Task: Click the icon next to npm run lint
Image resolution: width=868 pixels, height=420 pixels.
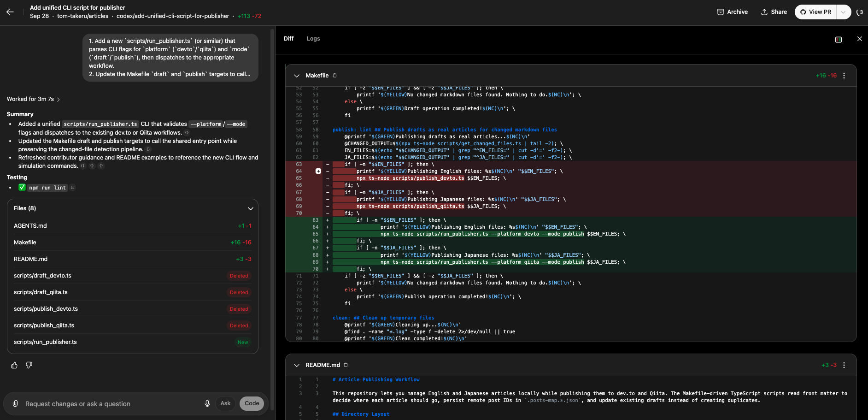Action: tap(73, 188)
